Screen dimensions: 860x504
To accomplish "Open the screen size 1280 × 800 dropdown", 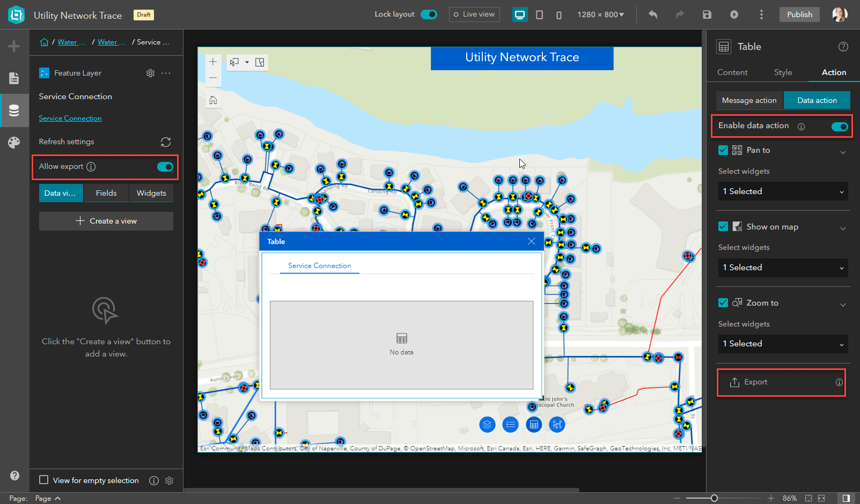I will pyautogui.click(x=600, y=14).
